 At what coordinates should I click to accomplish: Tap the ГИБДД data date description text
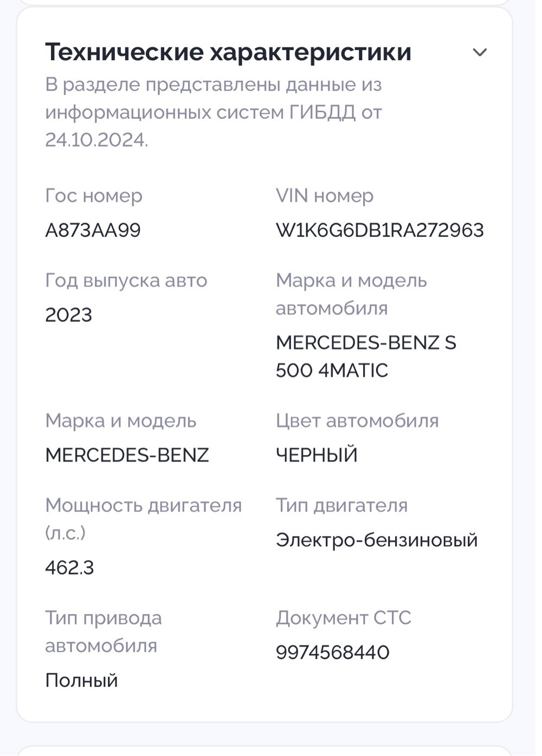214,112
